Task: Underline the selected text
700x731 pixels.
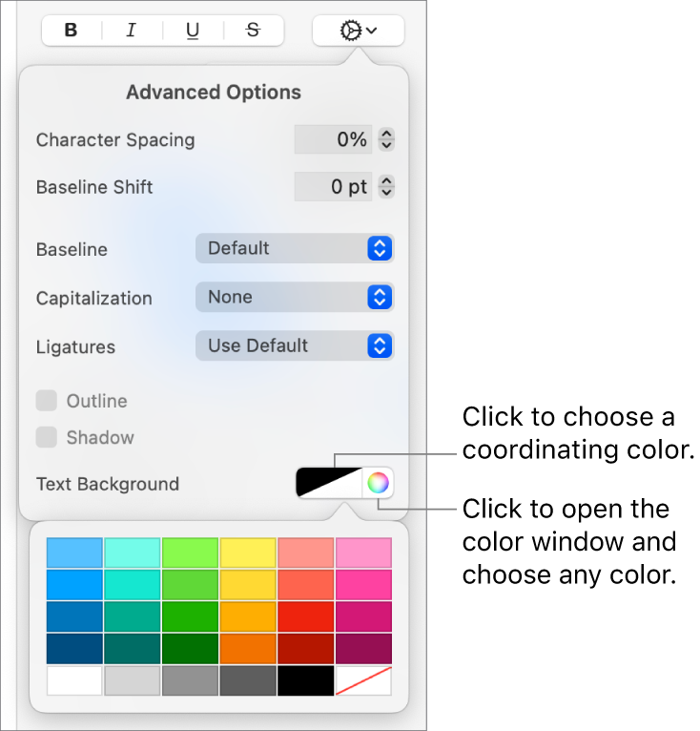Action: click(x=193, y=31)
